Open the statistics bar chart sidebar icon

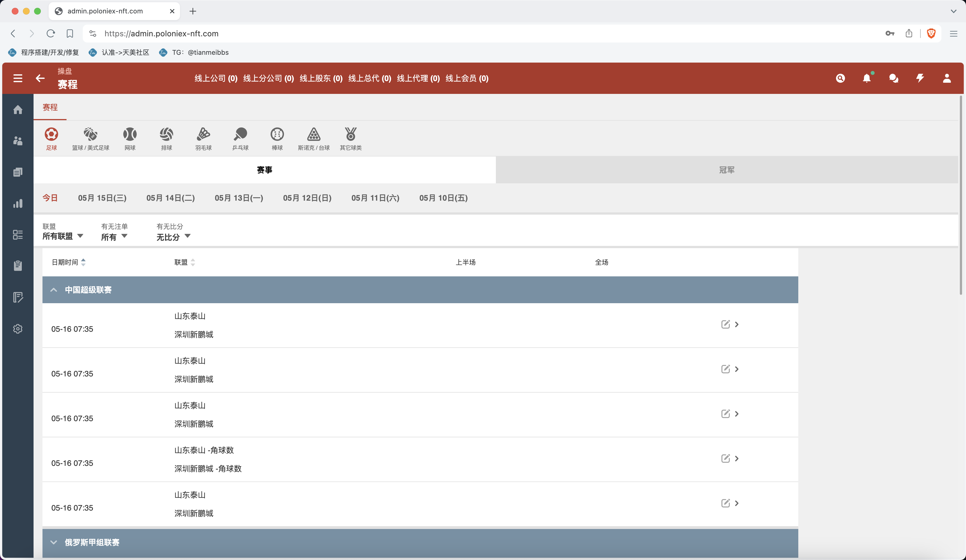(x=18, y=203)
